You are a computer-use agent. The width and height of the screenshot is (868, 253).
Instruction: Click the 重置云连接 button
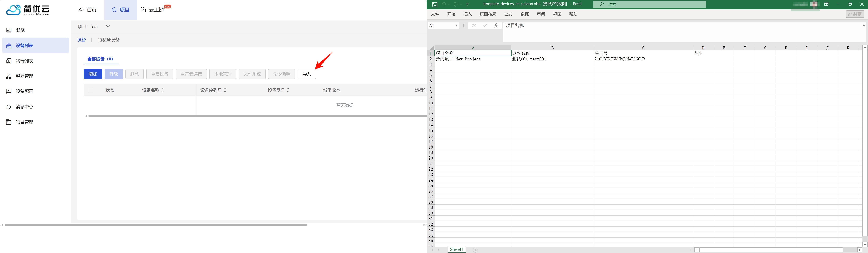tap(191, 74)
